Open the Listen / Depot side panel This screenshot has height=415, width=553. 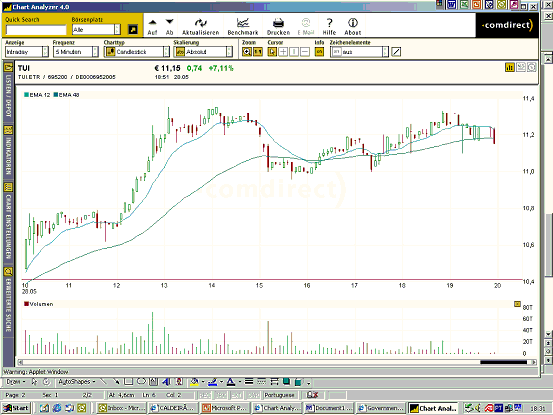pos(8,91)
